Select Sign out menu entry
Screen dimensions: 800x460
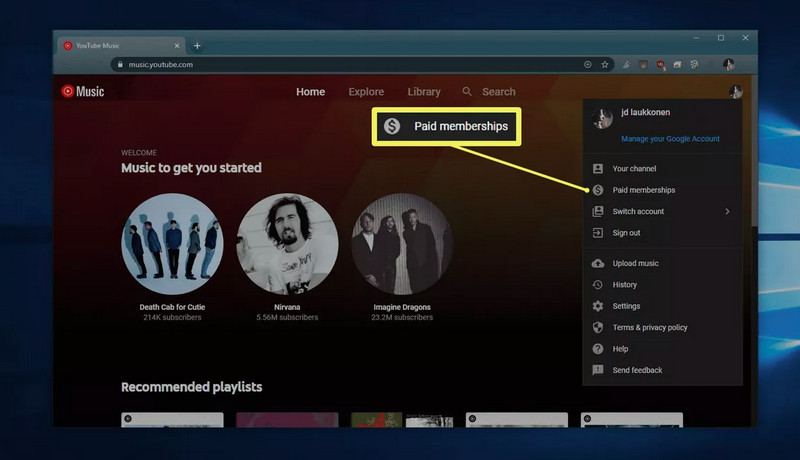point(662,233)
